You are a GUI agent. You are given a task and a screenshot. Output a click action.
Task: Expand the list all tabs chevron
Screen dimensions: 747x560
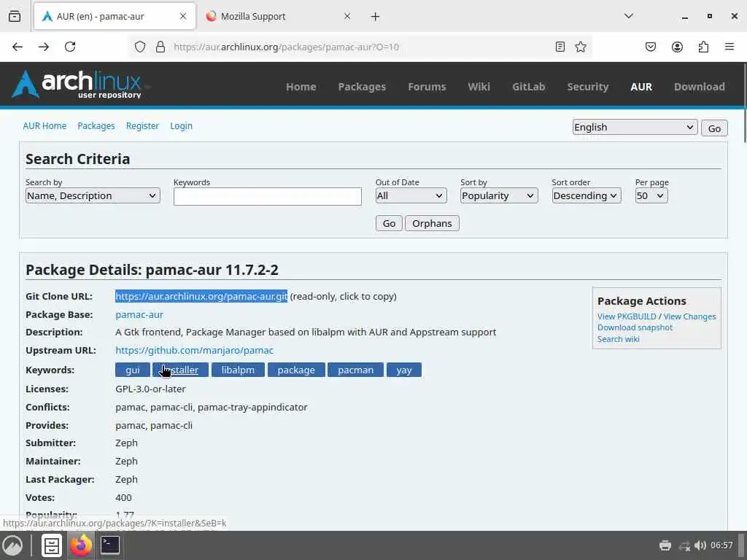point(629,16)
